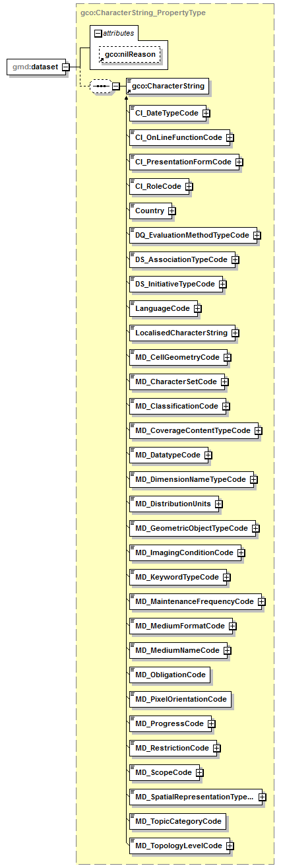281x868 pixels.
Task: Collapse the attributes box
Action: click(98, 32)
